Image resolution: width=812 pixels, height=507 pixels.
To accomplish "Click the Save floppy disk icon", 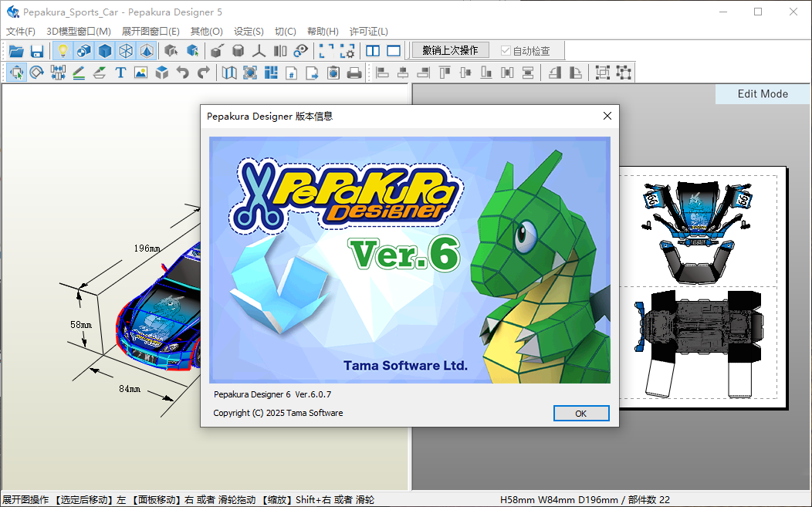I will coord(37,51).
